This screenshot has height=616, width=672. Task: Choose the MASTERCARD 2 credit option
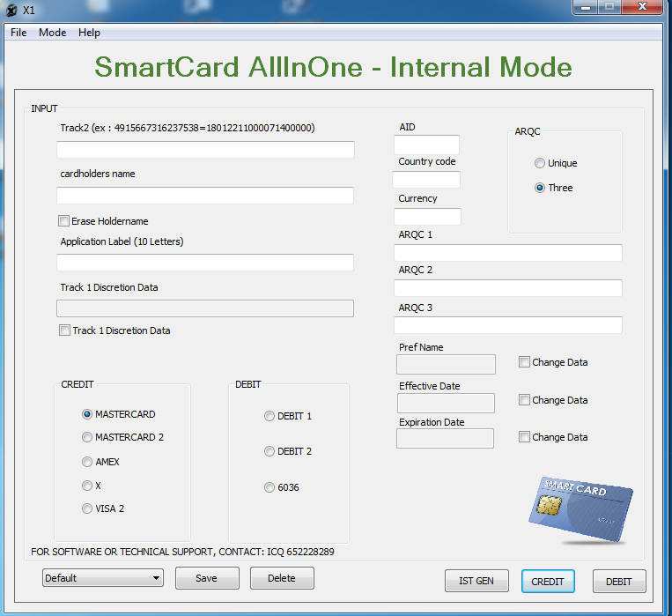coord(87,437)
